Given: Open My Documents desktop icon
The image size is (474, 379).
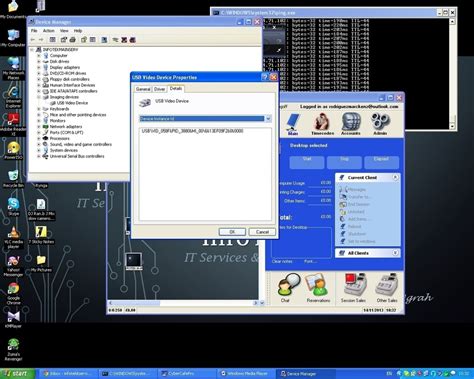Looking at the screenshot, I should pyautogui.click(x=13, y=9).
